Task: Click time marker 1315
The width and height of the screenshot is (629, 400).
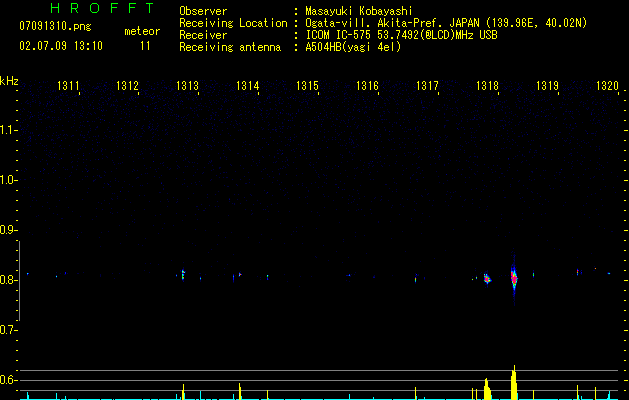Action: click(307, 85)
